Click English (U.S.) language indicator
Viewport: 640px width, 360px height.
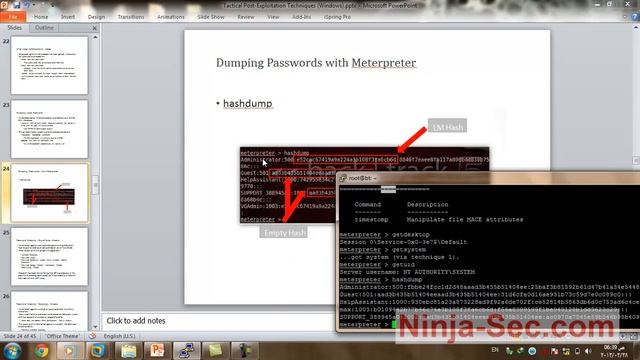click(x=119, y=336)
